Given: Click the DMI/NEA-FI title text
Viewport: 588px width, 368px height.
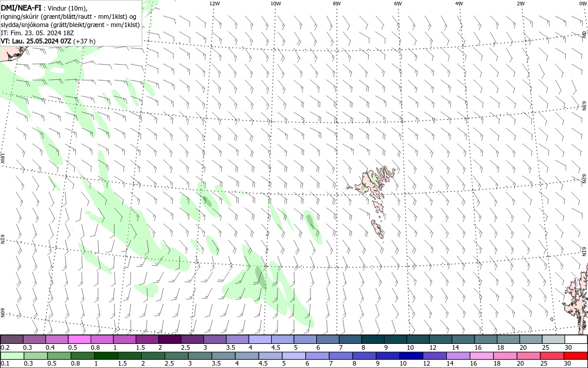Looking at the screenshot, I should (x=21, y=8).
